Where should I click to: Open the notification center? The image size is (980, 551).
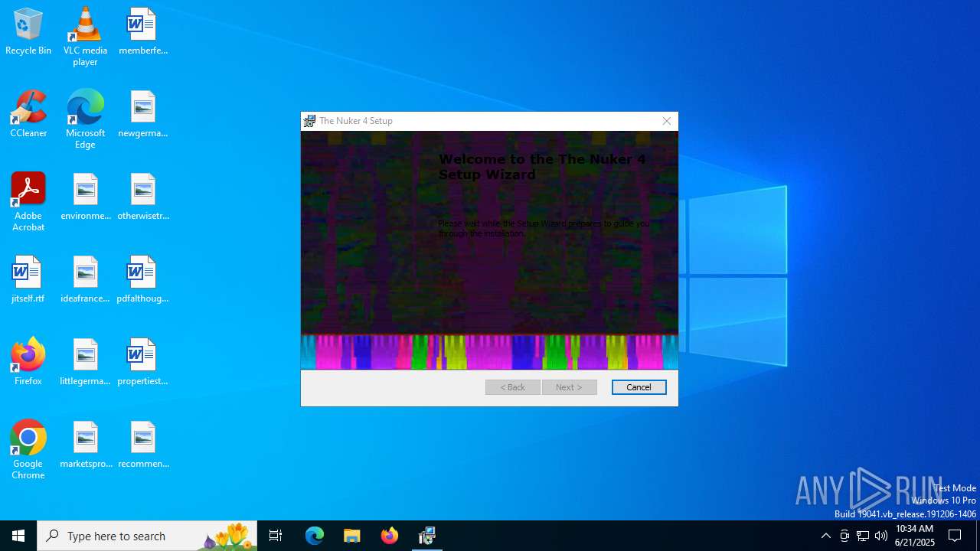point(955,536)
